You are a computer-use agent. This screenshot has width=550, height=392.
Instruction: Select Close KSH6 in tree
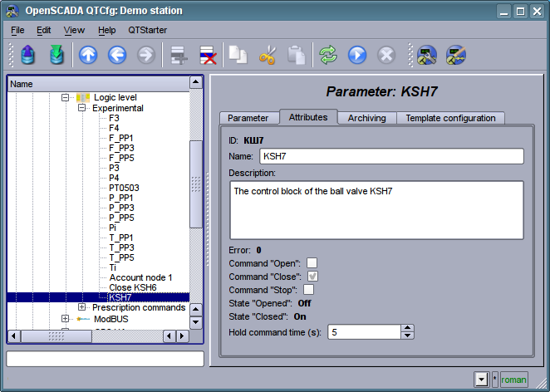(x=133, y=287)
